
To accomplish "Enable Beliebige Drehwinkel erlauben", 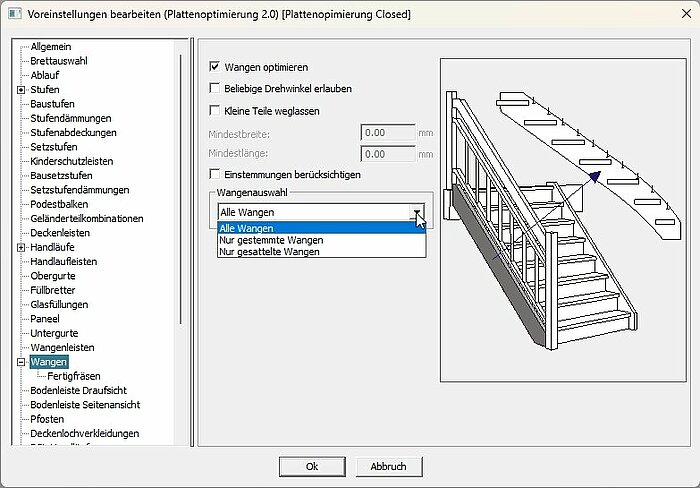I will point(215,88).
